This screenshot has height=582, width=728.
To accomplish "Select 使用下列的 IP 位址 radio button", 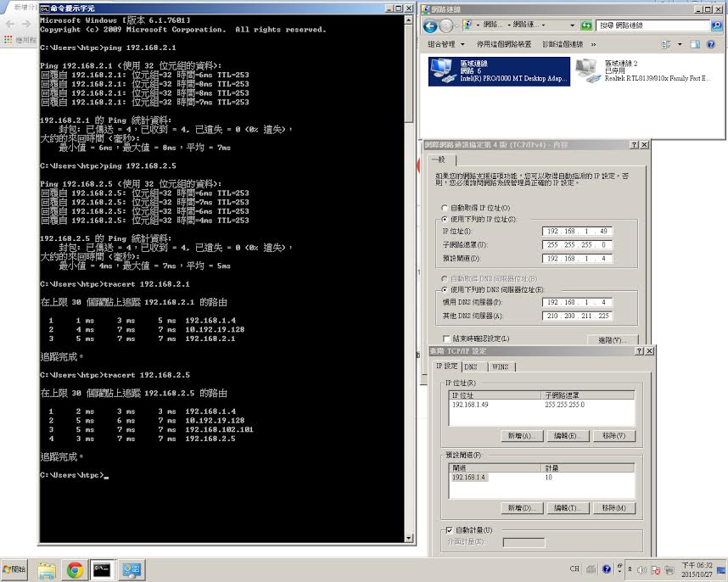I will pos(445,219).
